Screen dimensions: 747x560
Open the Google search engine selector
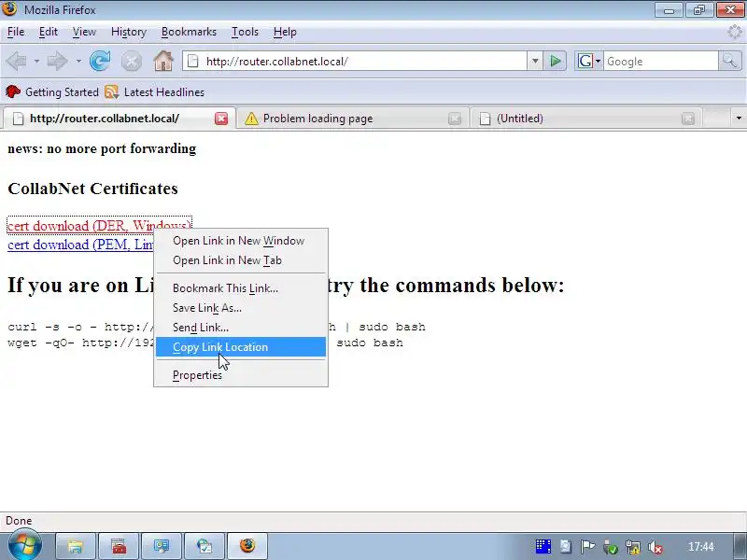coord(589,61)
